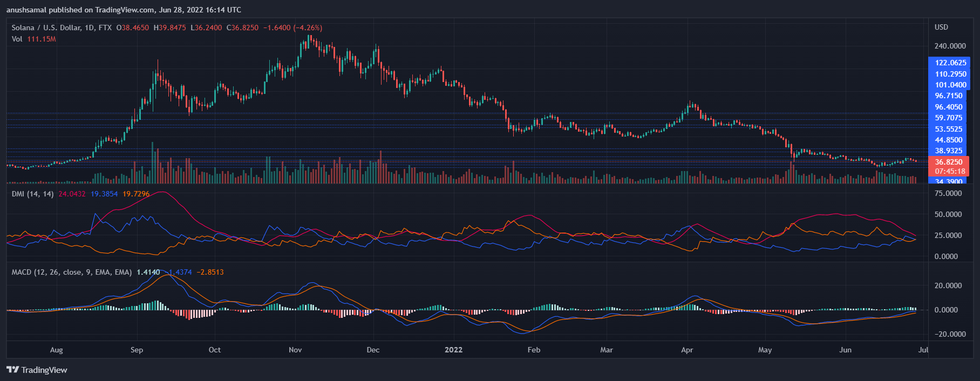The image size is (980, 381).
Task: Open the USD currency label on price axis
Action: tap(941, 27)
